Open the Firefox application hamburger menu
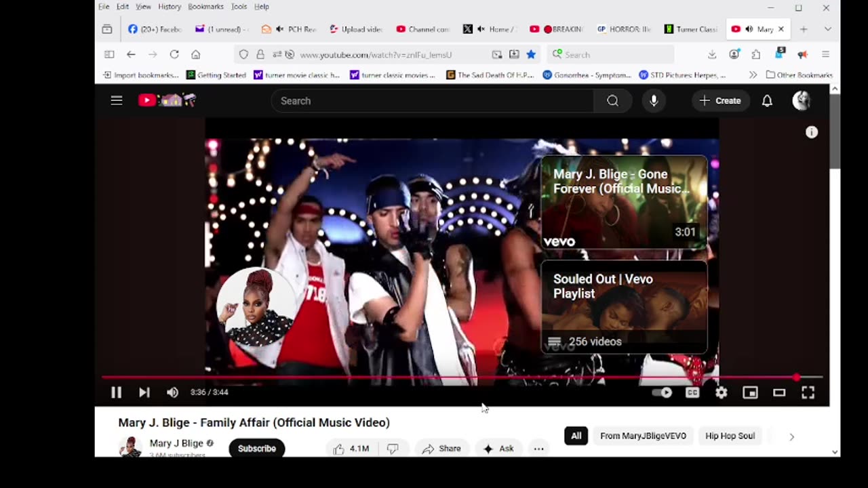The image size is (868, 488). (825, 54)
